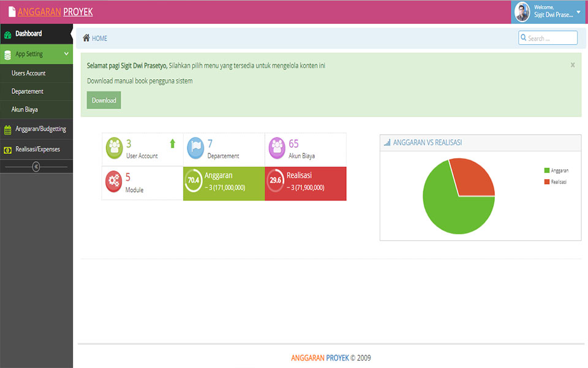Viewport: 588px width, 368px height.
Task: Collapse the sidebar with the arrow toggle
Action: (x=36, y=166)
